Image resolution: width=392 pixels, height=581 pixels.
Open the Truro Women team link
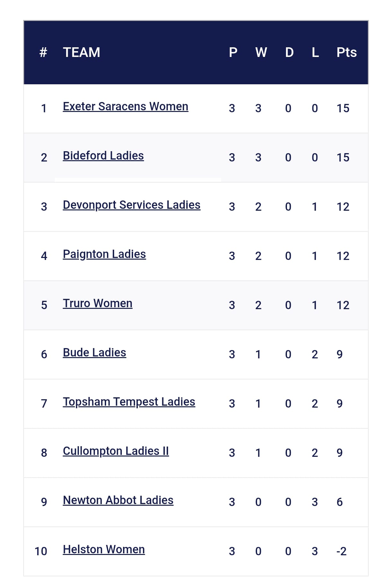point(97,303)
